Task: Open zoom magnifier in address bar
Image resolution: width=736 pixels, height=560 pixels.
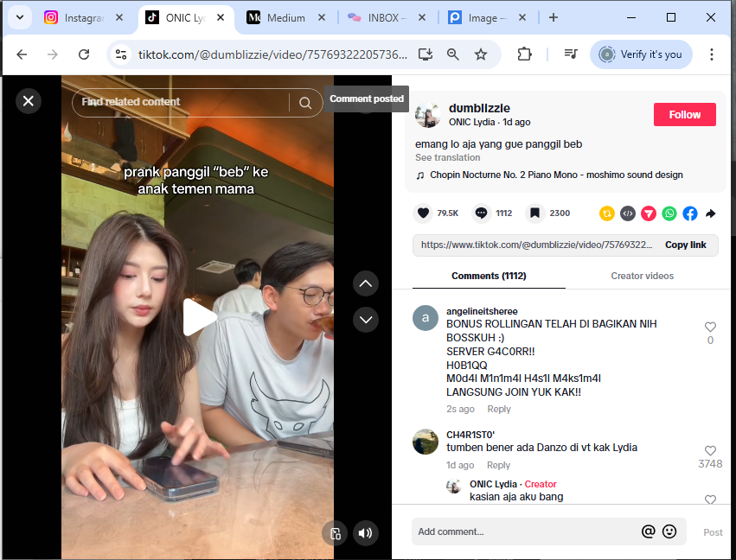Action: pyautogui.click(x=453, y=54)
